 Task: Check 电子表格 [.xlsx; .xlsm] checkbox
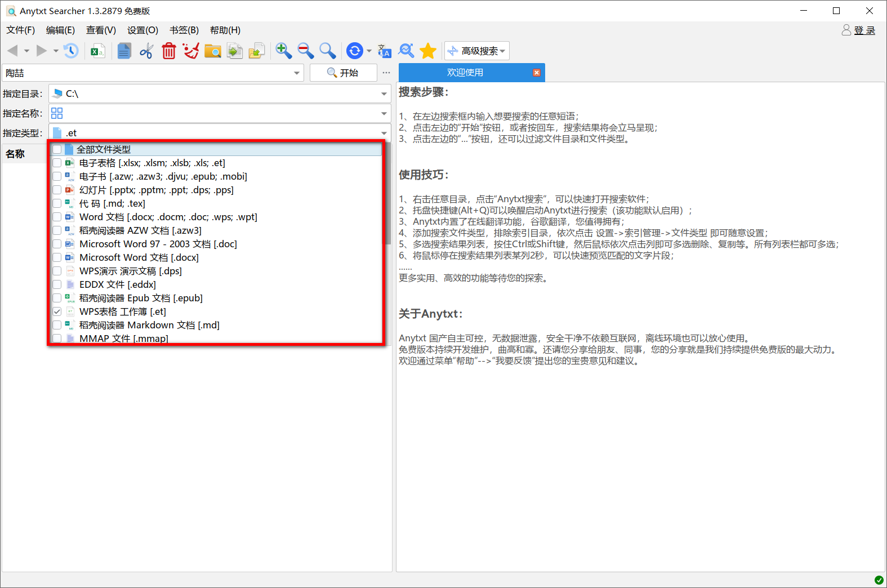(x=57, y=163)
